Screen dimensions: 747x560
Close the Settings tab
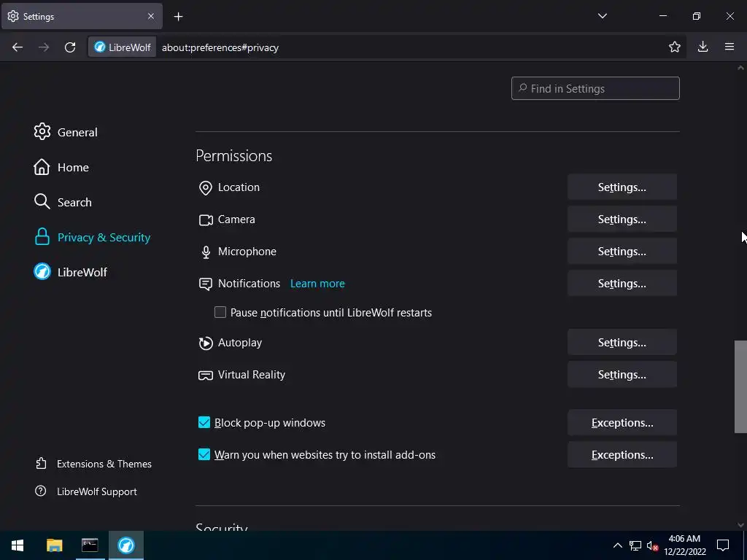tap(151, 16)
